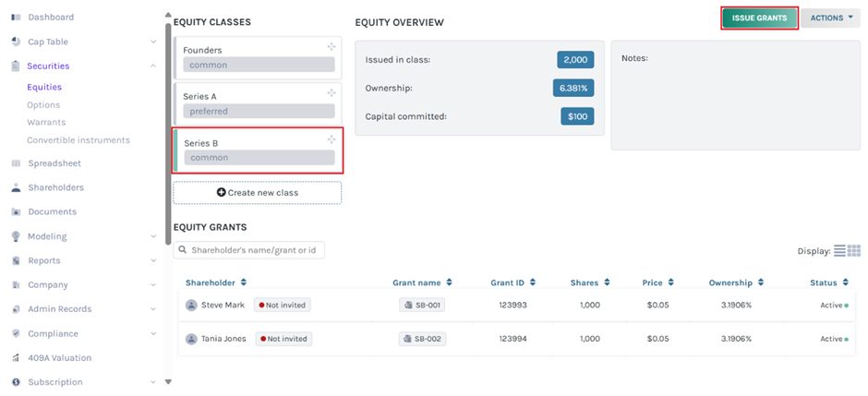Click the Documents folder icon

pos(16,211)
